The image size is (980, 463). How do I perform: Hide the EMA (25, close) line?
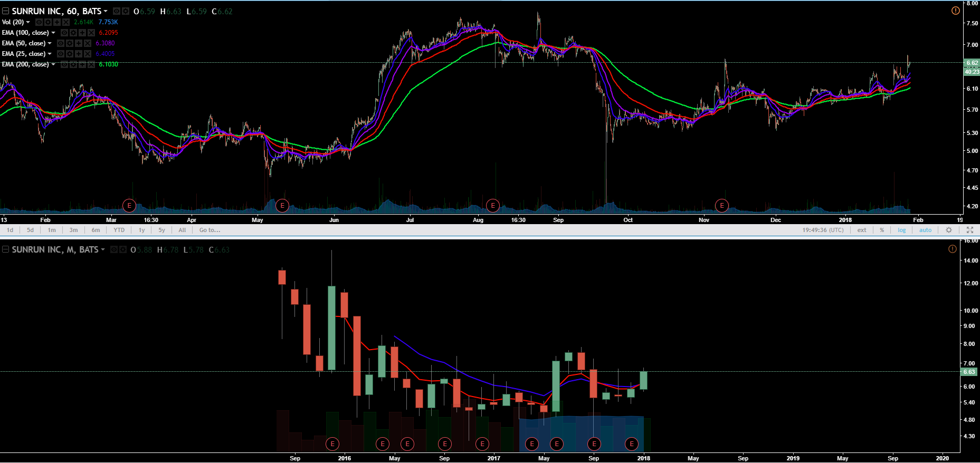[x=61, y=54]
